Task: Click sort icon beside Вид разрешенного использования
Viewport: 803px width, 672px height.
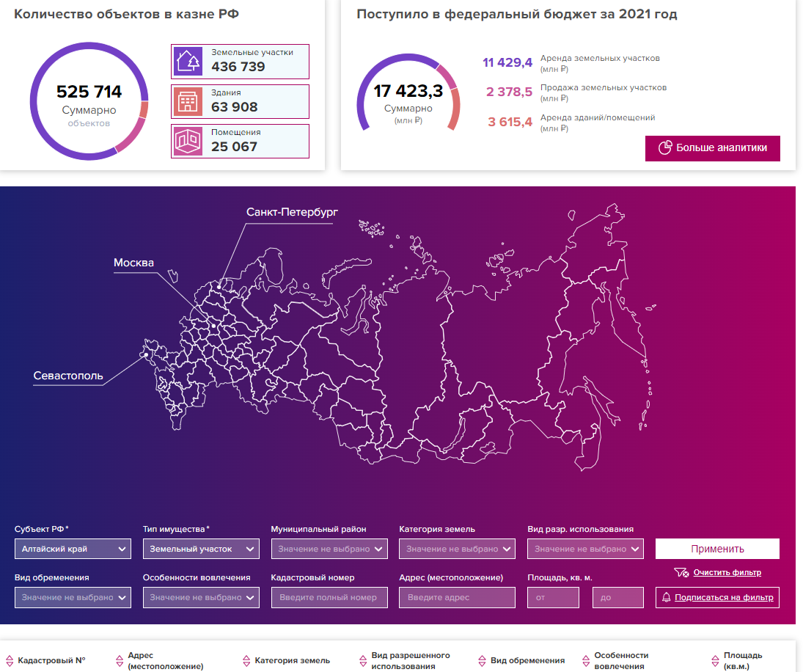Action: click(363, 661)
